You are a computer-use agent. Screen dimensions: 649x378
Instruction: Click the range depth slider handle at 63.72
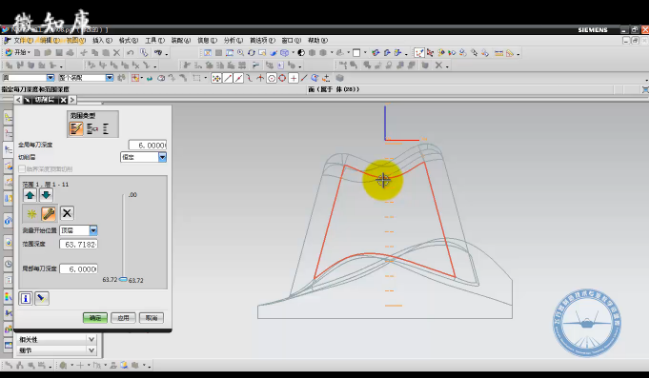pyautogui.click(x=123, y=280)
